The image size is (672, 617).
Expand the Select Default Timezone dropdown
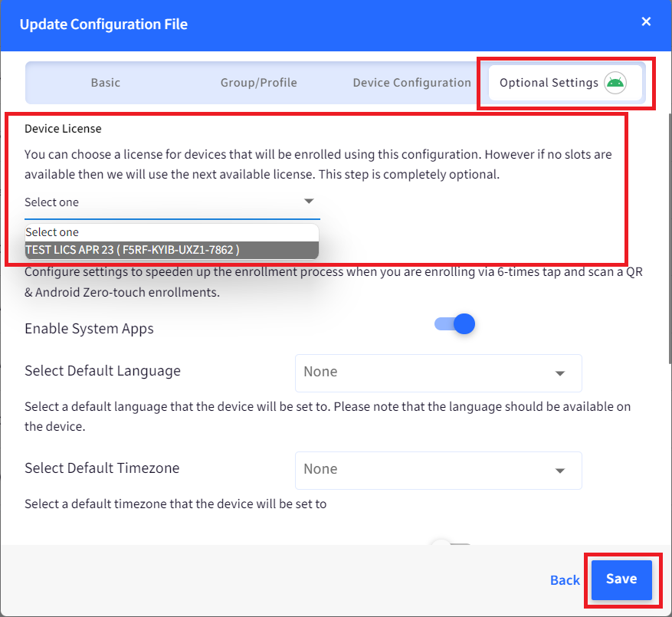pyautogui.click(x=438, y=470)
